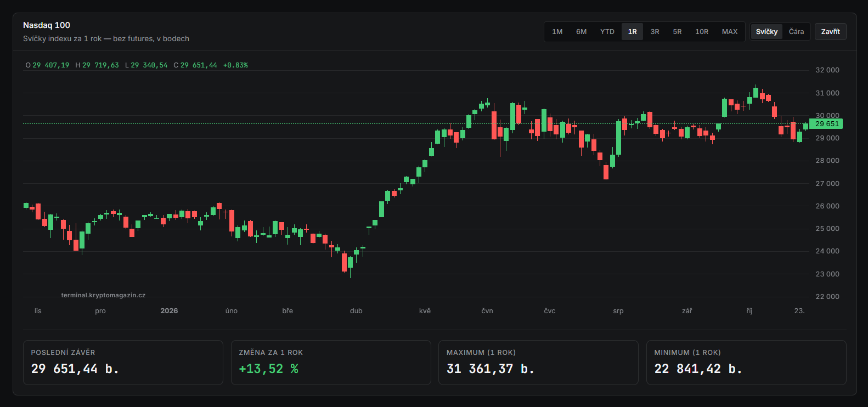Click the říj month label on axis
Viewport: 868px width, 407px height.
(x=749, y=311)
